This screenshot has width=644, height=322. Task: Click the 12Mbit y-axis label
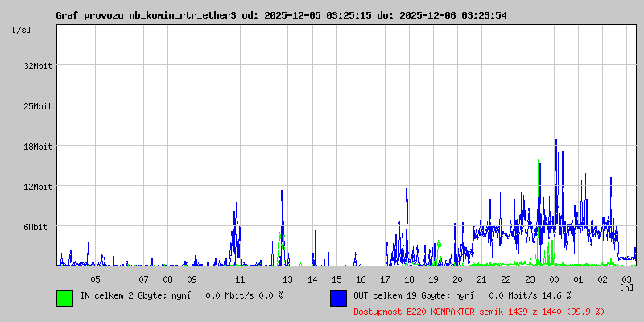pyautogui.click(x=38, y=187)
